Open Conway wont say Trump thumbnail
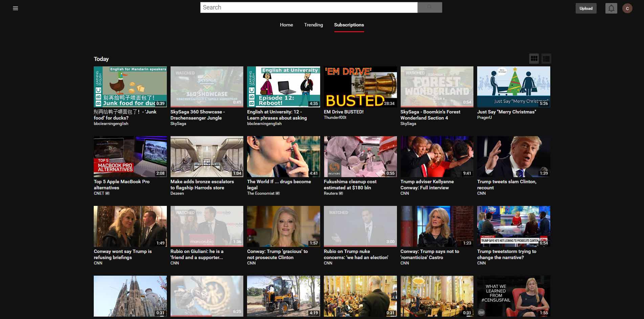This screenshot has height=319, width=644. (x=130, y=226)
